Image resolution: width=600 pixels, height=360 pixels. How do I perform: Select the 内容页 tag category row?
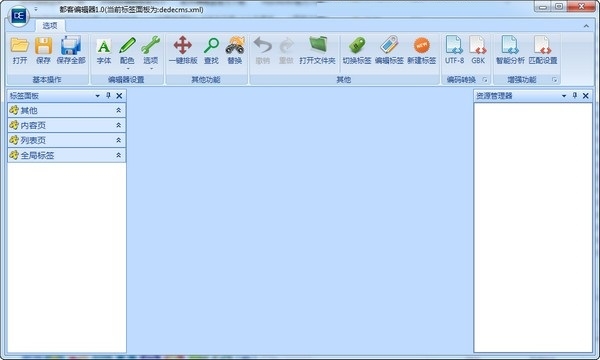tap(67, 125)
